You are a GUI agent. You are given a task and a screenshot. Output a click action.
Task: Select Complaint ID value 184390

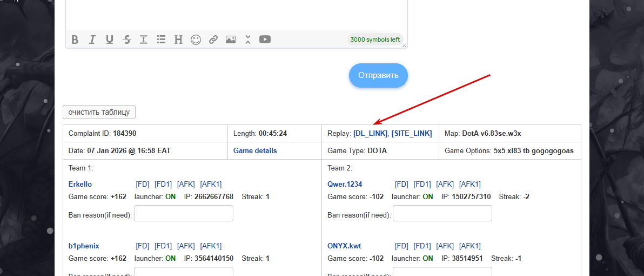pyautogui.click(x=125, y=133)
